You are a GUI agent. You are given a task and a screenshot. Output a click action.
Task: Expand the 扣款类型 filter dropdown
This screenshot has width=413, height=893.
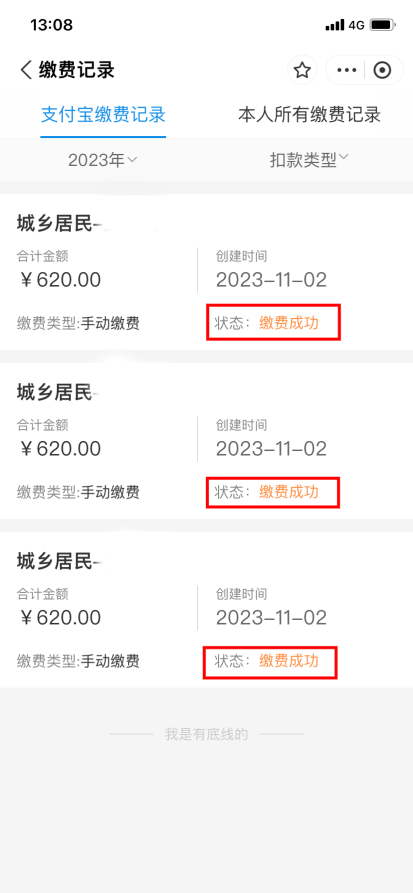[310, 160]
